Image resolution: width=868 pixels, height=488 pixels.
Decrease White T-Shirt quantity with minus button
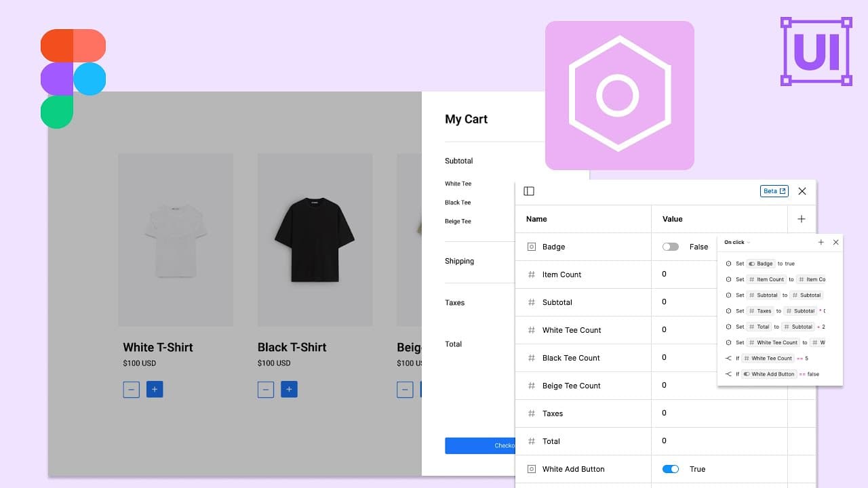coord(132,390)
